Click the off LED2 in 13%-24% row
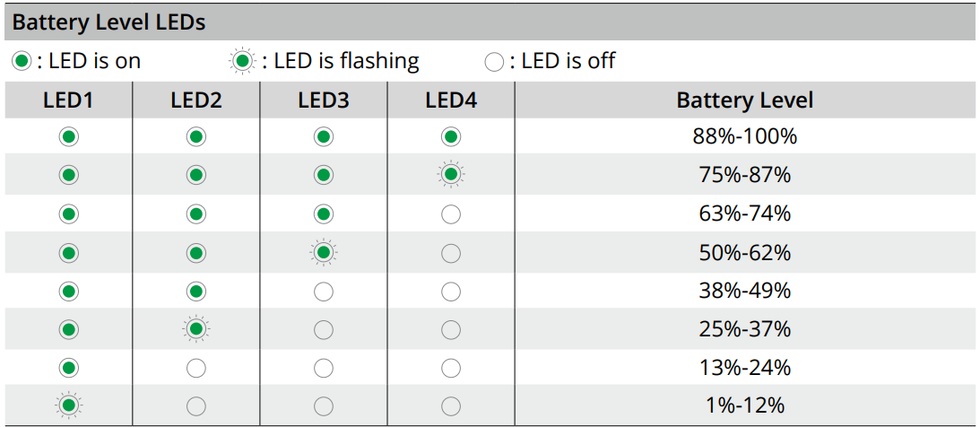Screen dimensions: 980x427 click(196, 368)
